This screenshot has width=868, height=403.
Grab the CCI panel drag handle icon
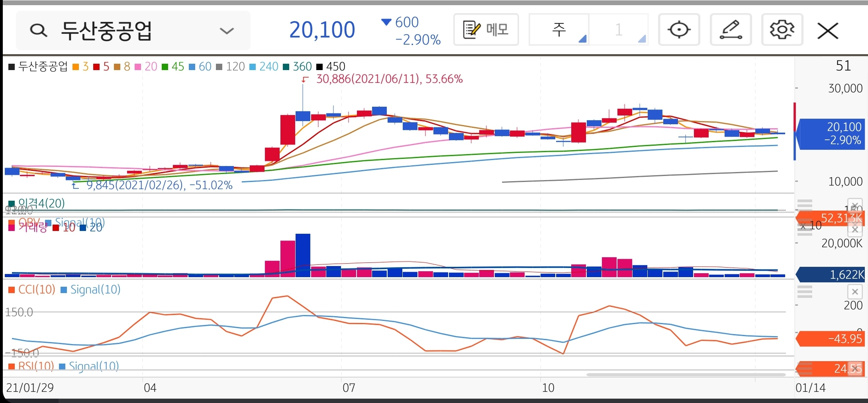point(805,292)
